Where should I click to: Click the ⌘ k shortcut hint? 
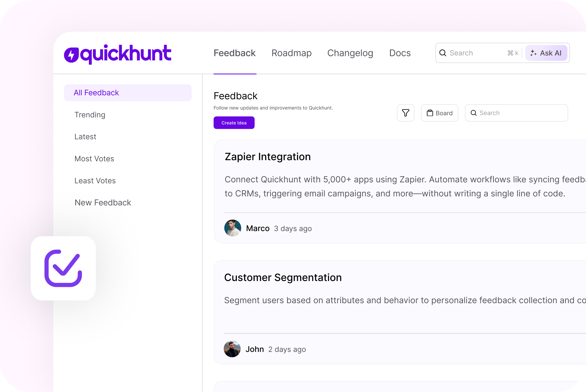point(513,53)
